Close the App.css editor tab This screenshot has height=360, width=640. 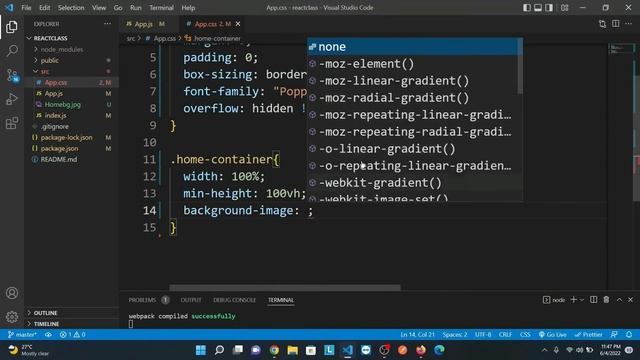click(x=238, y=24)
